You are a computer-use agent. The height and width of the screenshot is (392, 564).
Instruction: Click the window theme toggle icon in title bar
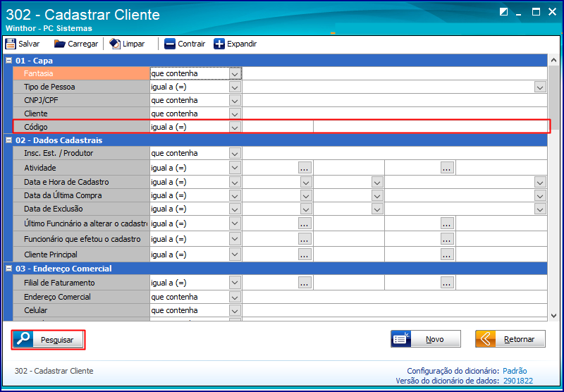[504, 12]
